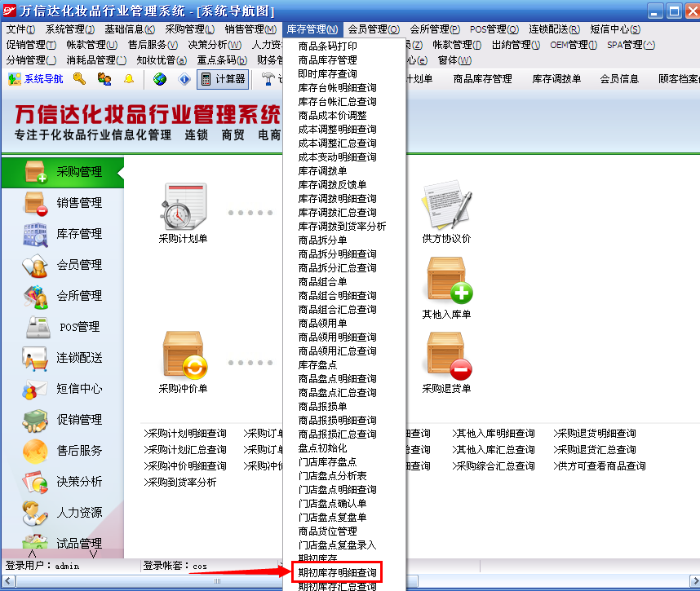Open the 采购退货明细查询 link
This screenshot has width=700, height=591.
tap(594, 434)
